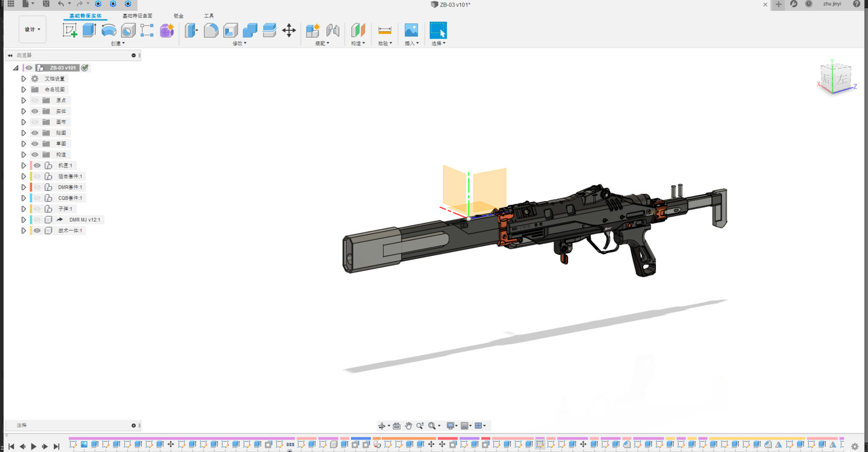Collapse the ZB-03 v101 root node
The width and height of the screenshot is (868, 452).
click(x=16, y=68)
